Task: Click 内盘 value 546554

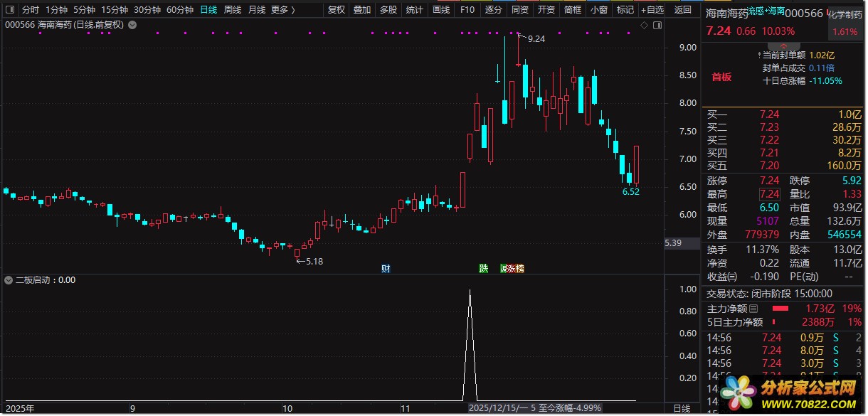Action: point(845,235)
